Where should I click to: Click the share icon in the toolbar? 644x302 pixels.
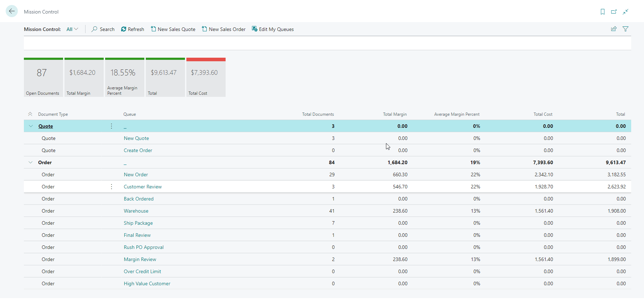click(x=614, y=29)
